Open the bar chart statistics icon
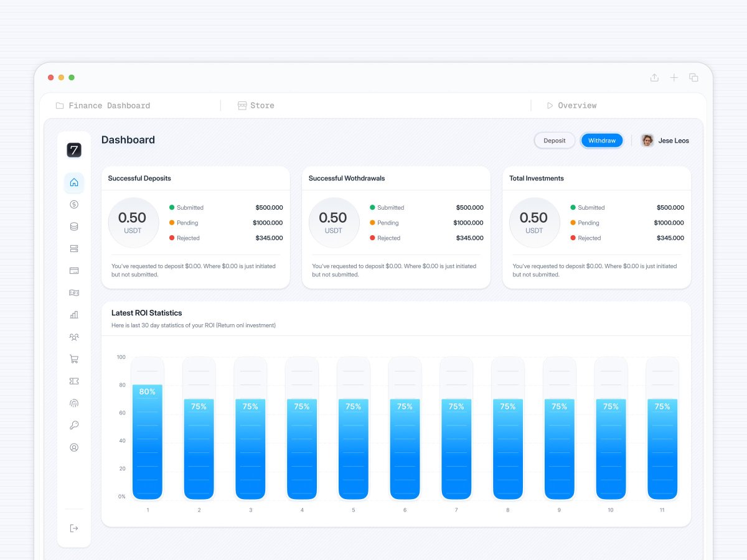747x560 pixels. [x=74, y=315]
